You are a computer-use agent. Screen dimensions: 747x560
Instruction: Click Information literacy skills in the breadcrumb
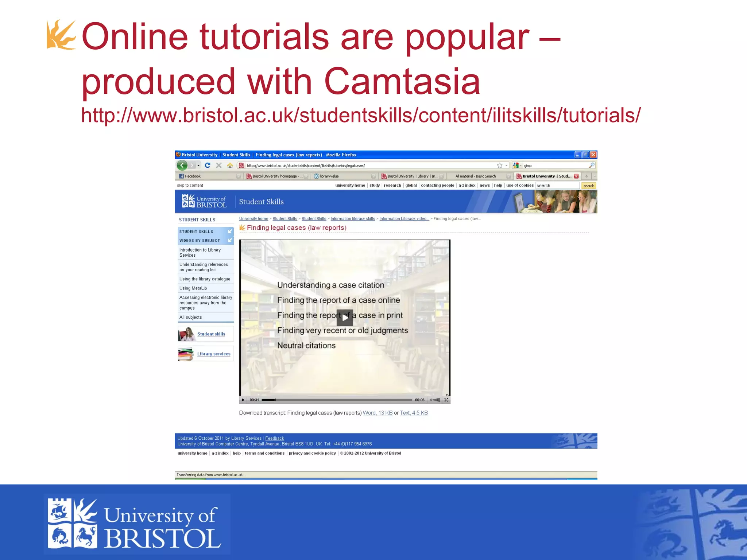click(x=353, y=219)
